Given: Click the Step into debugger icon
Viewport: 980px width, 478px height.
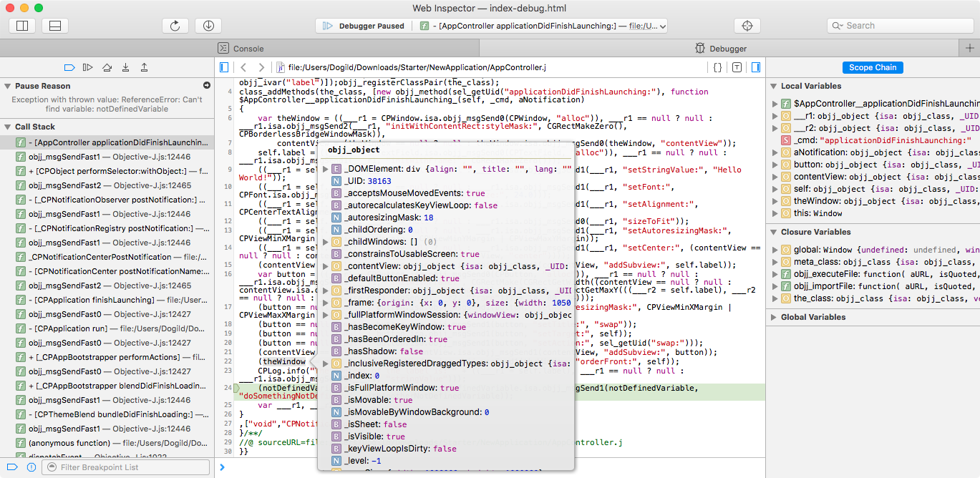Looking at the screenshot, I should (125, 67).
